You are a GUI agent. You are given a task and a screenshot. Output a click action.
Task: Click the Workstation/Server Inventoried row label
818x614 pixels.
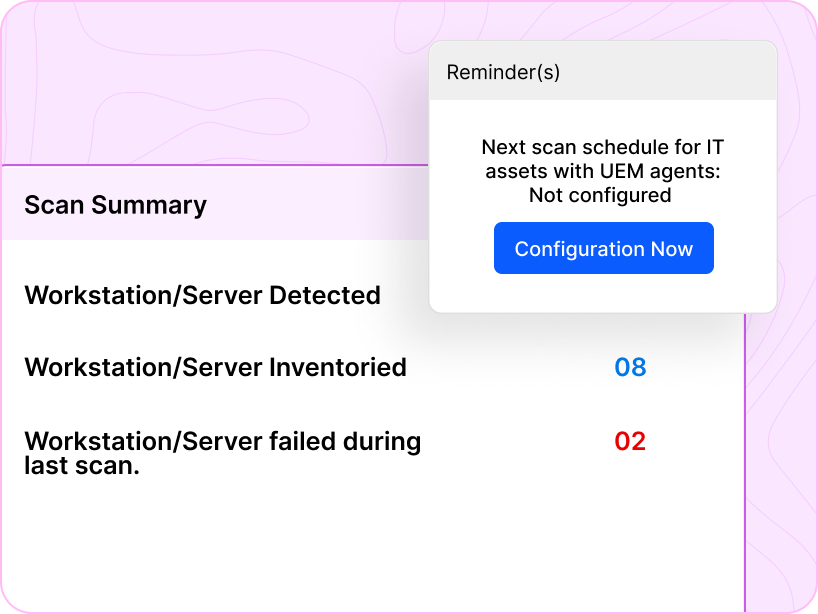pos(215,367)
